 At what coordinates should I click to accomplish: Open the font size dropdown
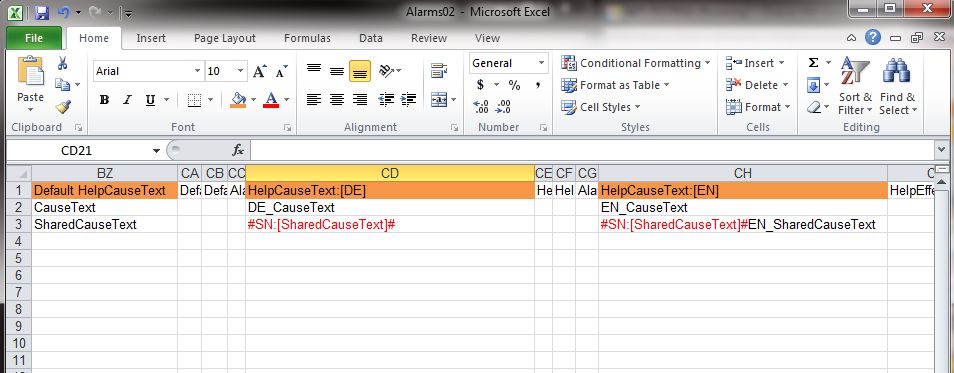(241, 71)
